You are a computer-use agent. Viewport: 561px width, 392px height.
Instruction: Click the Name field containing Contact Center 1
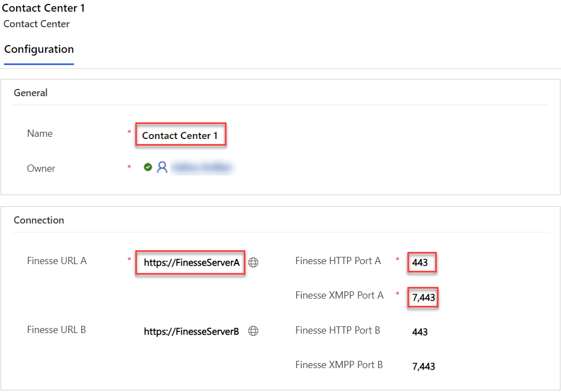pyautogui.click(x=181, y=135)
